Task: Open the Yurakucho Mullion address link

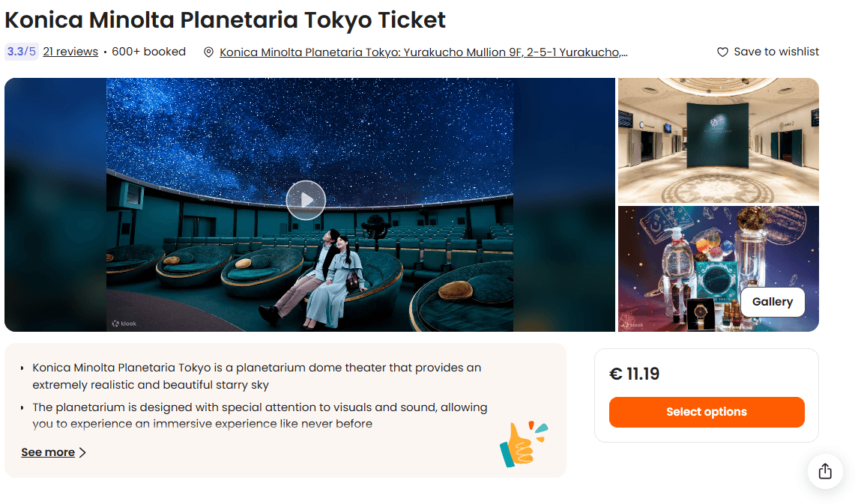Action: 423,52
